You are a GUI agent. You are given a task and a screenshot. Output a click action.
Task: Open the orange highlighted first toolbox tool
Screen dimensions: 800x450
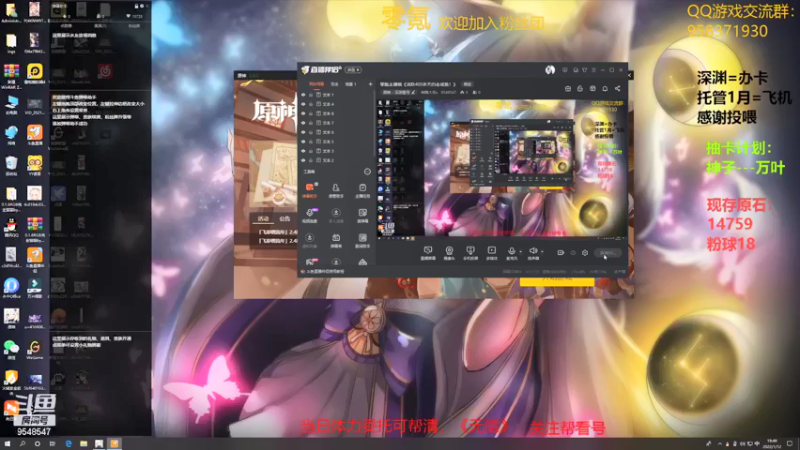[310, 190]
